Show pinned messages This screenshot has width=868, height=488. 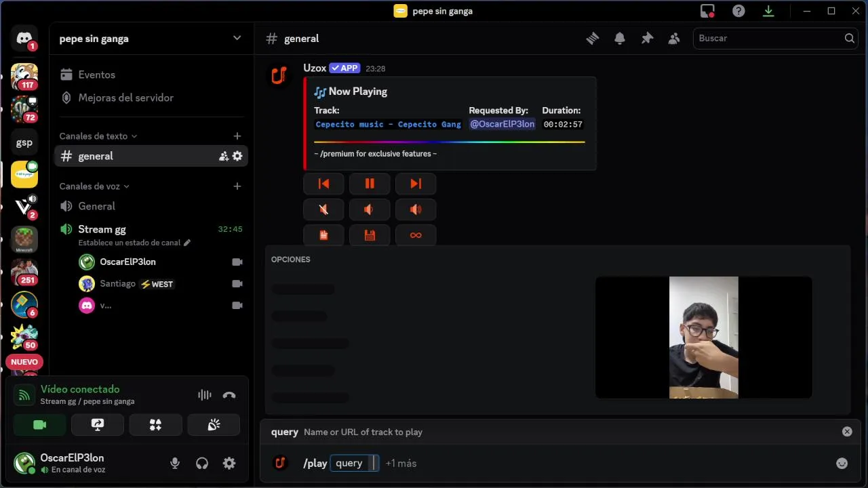tap(647, 39)
